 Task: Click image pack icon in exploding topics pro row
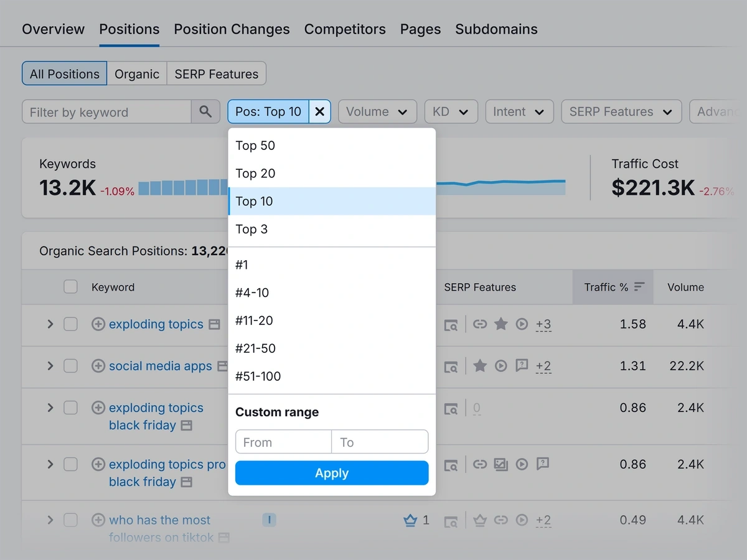501,464
